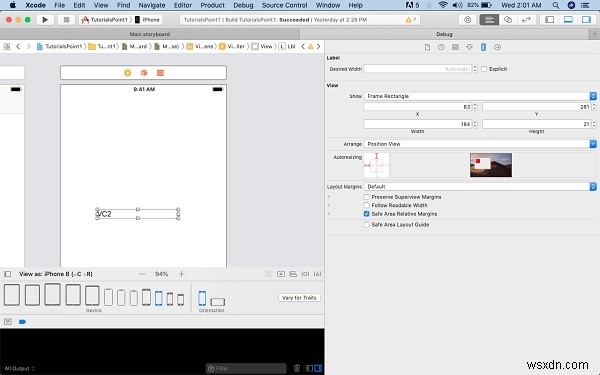Toggle the inspectors panel
This screenshot has width=600, height=375.
[586, 20]
